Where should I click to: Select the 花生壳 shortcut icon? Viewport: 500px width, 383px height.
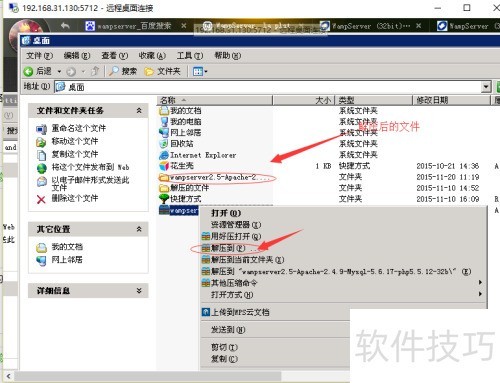(x=164, y=166)
